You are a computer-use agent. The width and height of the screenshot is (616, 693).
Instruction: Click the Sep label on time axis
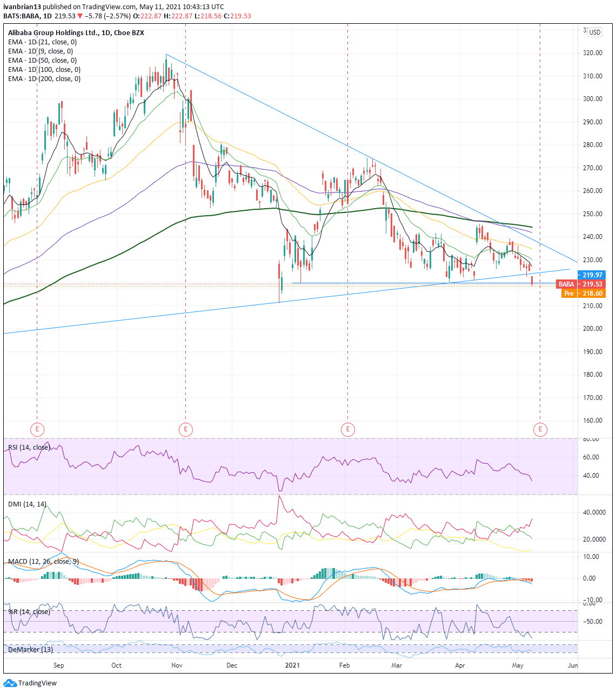(x=58, y=665)
